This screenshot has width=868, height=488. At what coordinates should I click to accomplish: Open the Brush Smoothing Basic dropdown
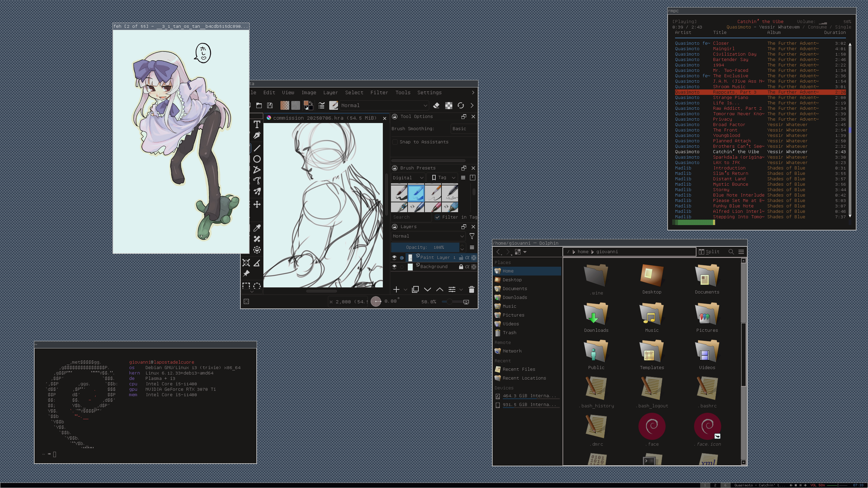point(463,129)
